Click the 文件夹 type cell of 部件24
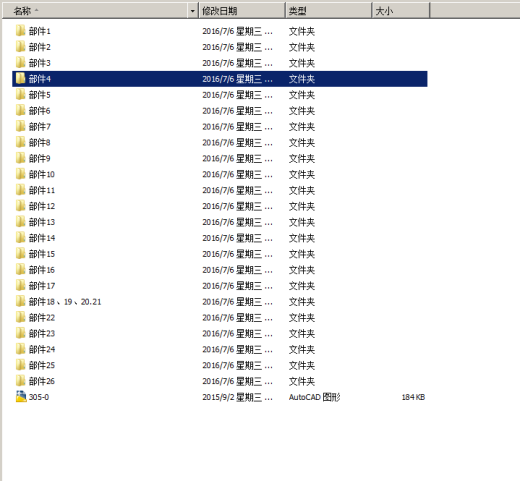Image resolution: width=520 pixels, height=481 pixels. click(x=302, y=349)
